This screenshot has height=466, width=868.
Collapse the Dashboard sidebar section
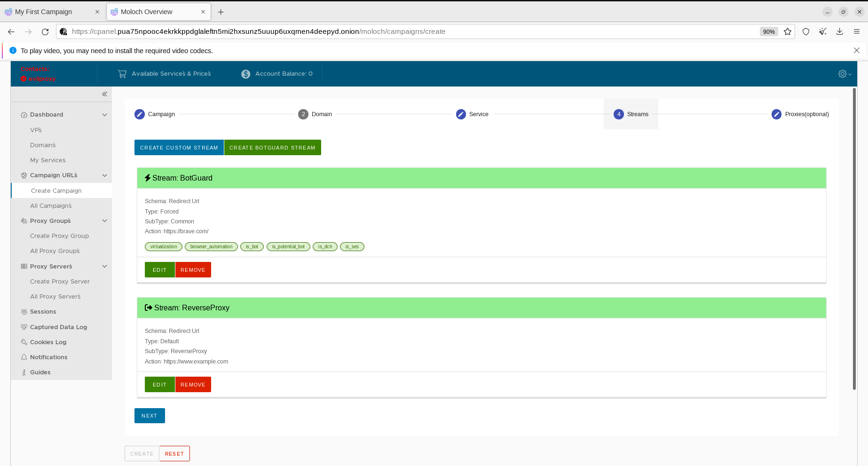(104, 115)
